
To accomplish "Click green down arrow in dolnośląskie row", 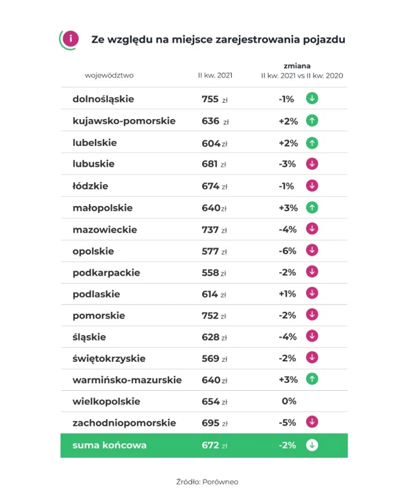I will (312, 99).
